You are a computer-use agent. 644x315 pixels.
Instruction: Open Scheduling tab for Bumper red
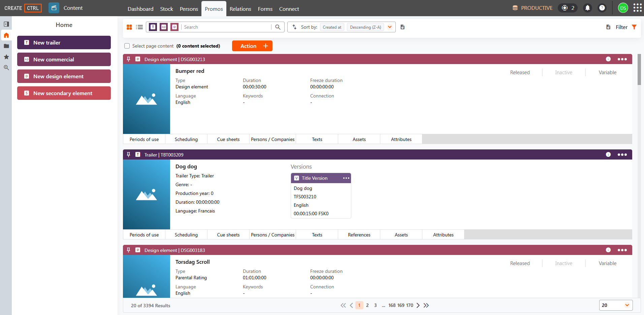tap(186, 139)
